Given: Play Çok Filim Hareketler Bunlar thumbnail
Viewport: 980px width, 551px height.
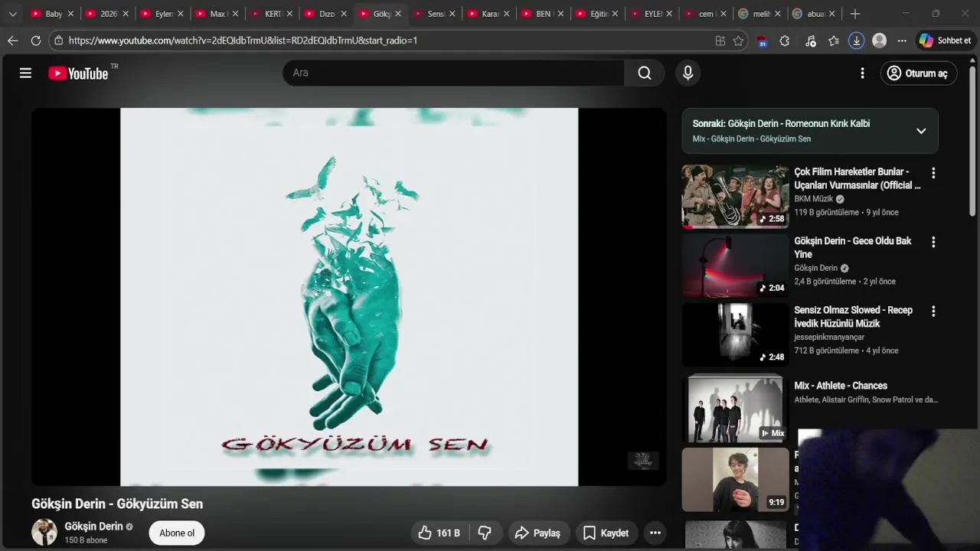Looking at the screenshot, I should [735, 197].
